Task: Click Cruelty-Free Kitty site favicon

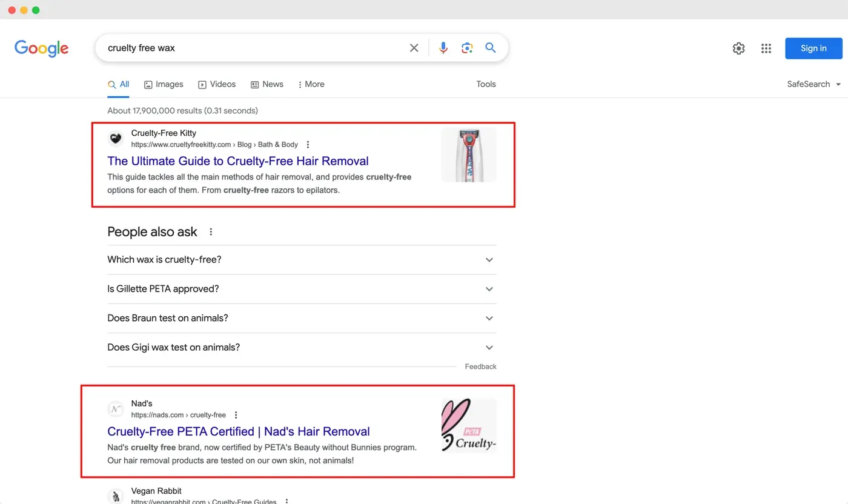Action: (x=116, y=139)
